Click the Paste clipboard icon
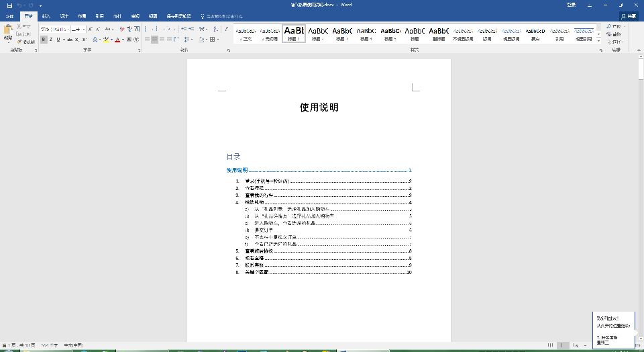Image resolution: width=644 pixels, height=352 pixels. (x=8, y=32)
